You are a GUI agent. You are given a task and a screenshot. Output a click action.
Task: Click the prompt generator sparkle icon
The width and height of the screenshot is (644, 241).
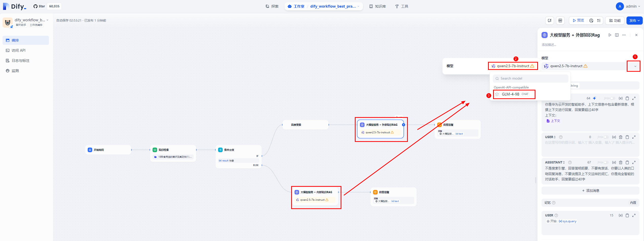point(595,98)
